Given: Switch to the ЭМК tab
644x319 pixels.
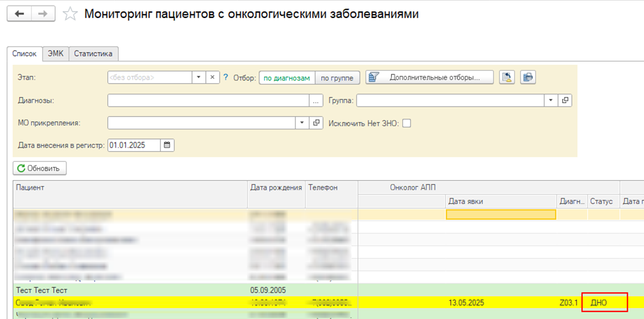Looking at the screenshot, I should click(55, 54).
